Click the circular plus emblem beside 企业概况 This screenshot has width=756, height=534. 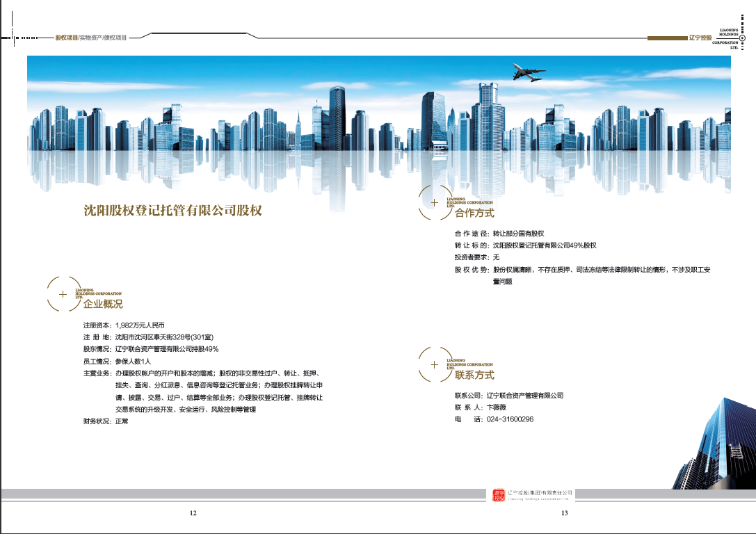pos(63,294)
